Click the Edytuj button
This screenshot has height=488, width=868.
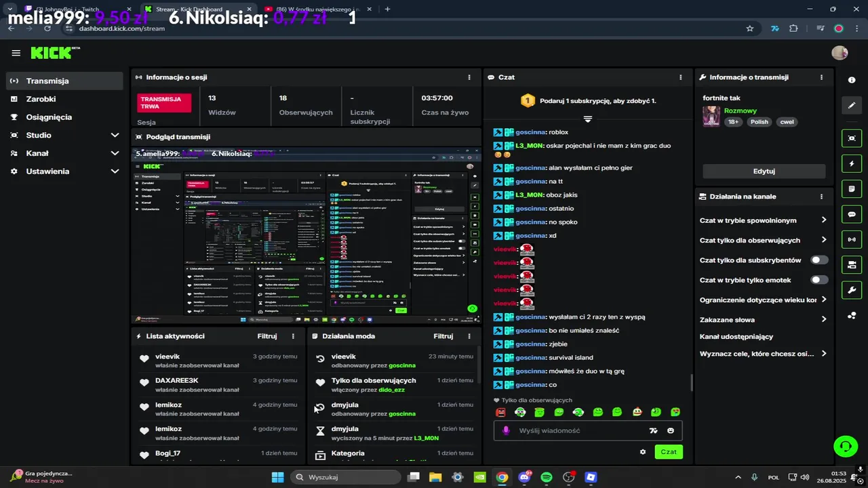pyautogui.click(x=764, y=171)
